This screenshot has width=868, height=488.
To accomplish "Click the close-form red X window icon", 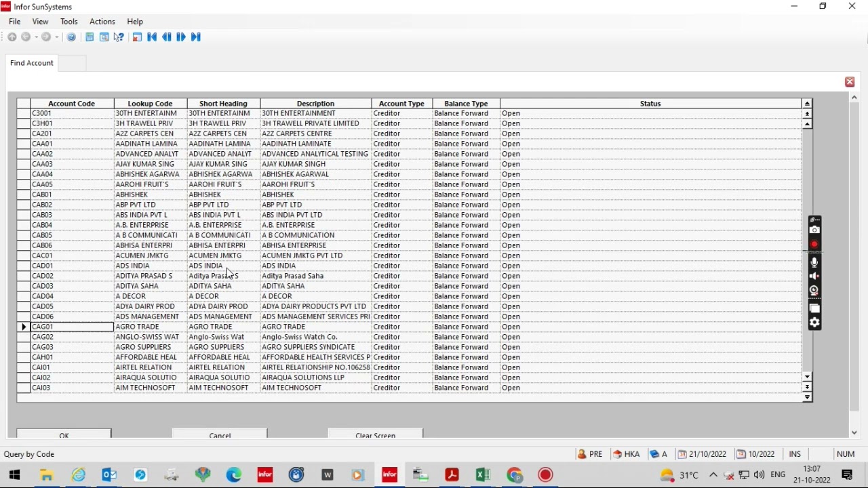I will pos(137,37).
